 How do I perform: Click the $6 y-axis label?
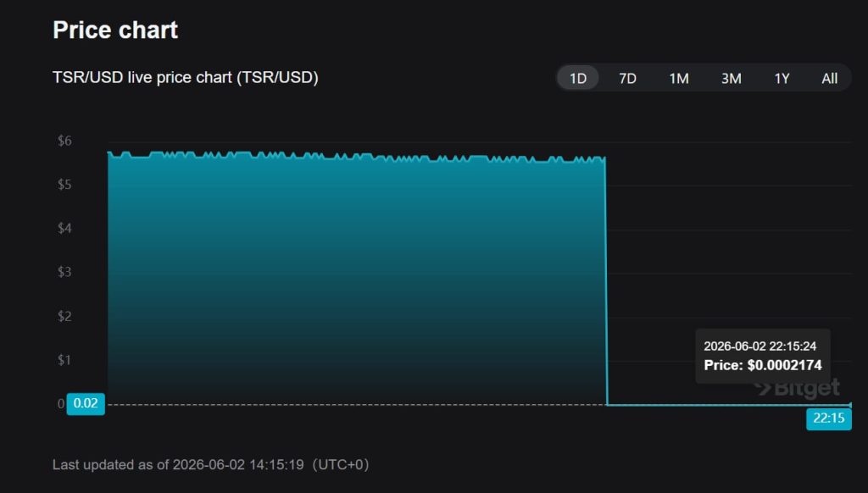click(x=64, y=141)
